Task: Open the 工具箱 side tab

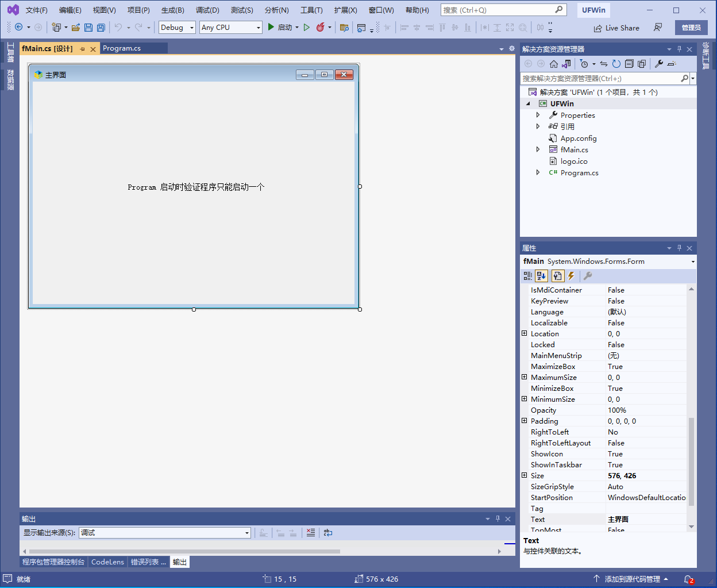Action: click(x=10, y=52)
